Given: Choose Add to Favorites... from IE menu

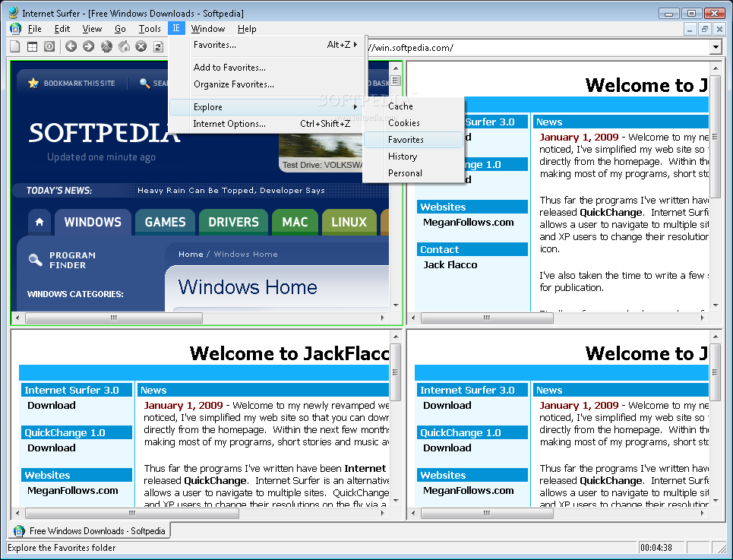Looking at the screenshot, I should point(267,68).
